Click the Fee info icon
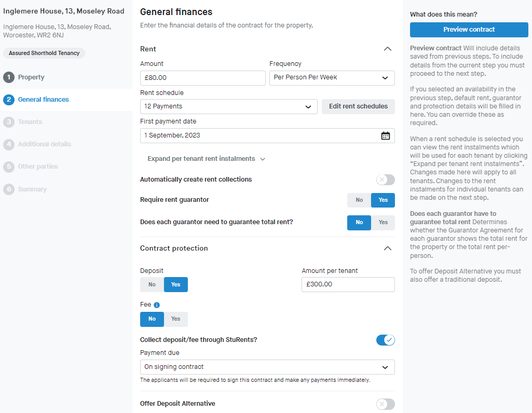 [x=157, y=305]
